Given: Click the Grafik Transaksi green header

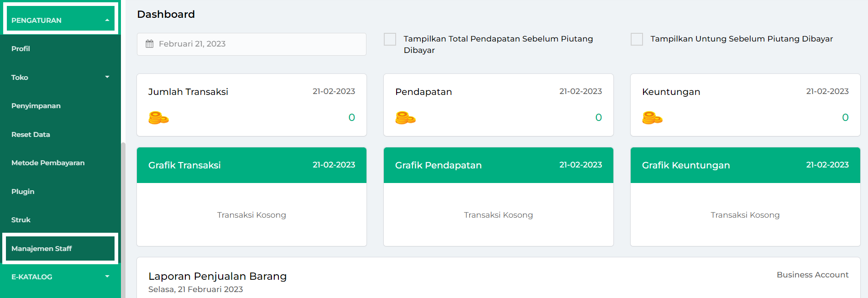Looking at the screenshot, I should (251, 165).
